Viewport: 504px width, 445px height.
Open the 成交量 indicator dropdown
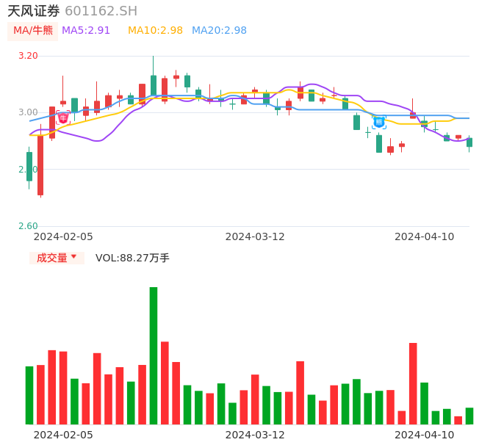(57, 258)
